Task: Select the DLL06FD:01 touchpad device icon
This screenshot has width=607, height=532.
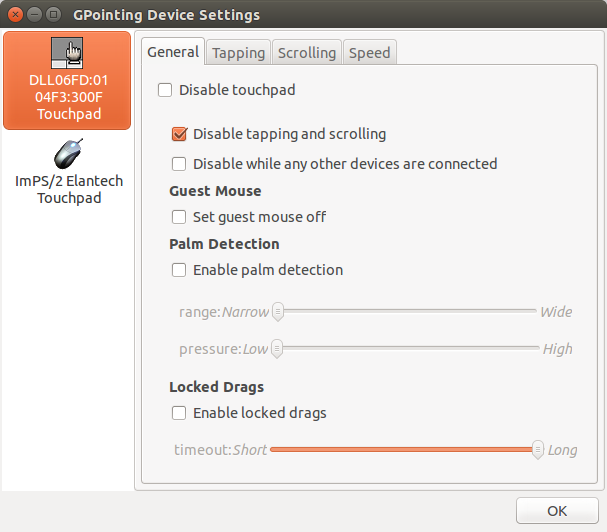Action: [x=67, y=53]
